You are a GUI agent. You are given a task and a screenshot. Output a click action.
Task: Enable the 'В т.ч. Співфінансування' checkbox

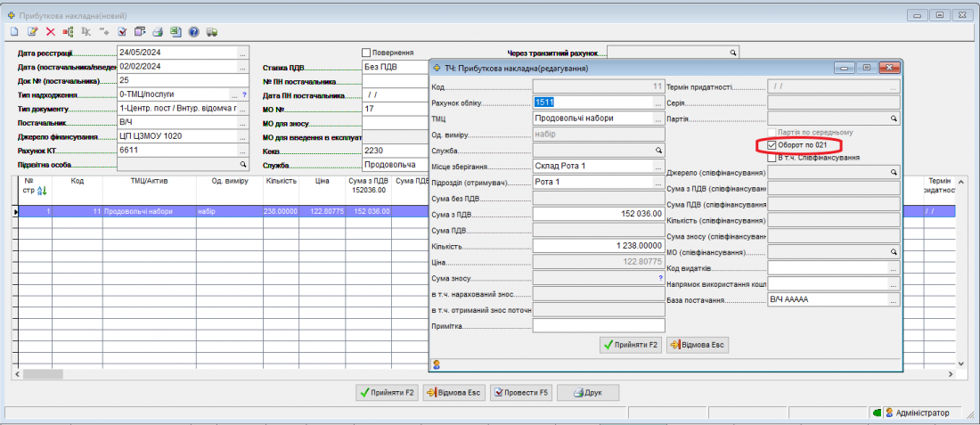(x=772, y=158)
